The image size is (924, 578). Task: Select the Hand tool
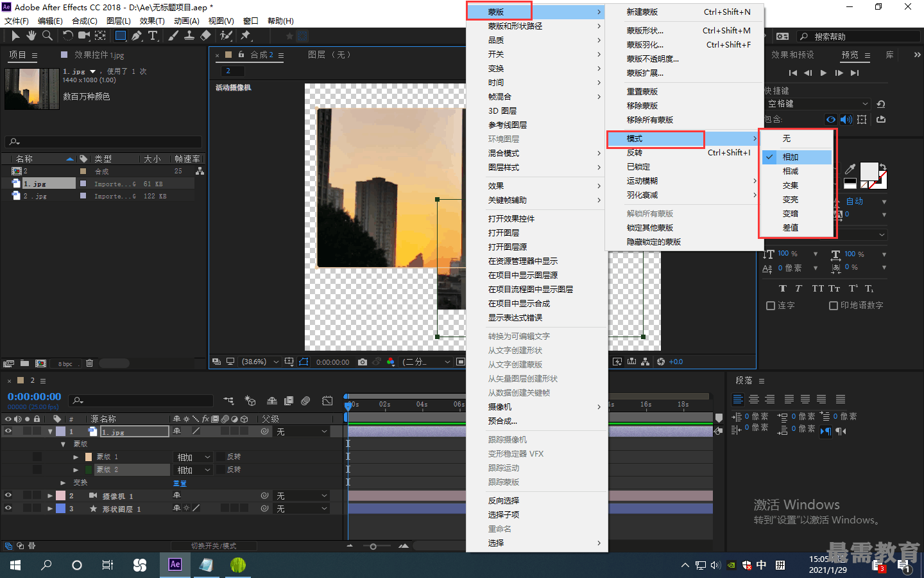point(31,36)
